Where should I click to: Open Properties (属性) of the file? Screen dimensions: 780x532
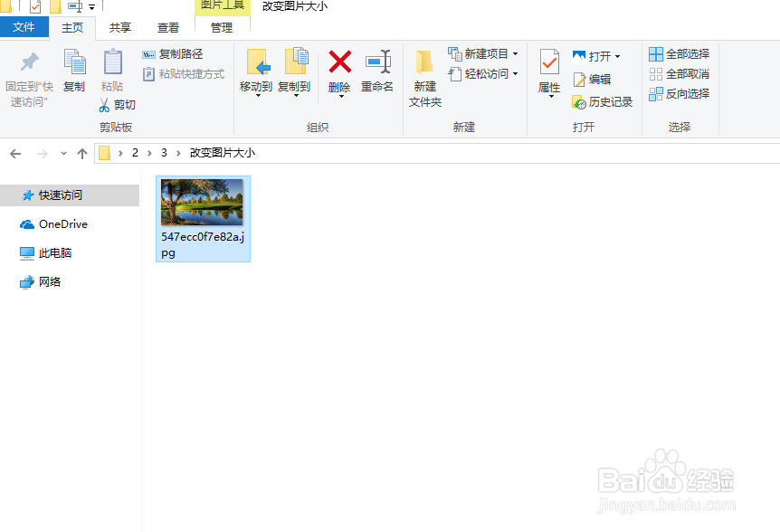(549, 72)
